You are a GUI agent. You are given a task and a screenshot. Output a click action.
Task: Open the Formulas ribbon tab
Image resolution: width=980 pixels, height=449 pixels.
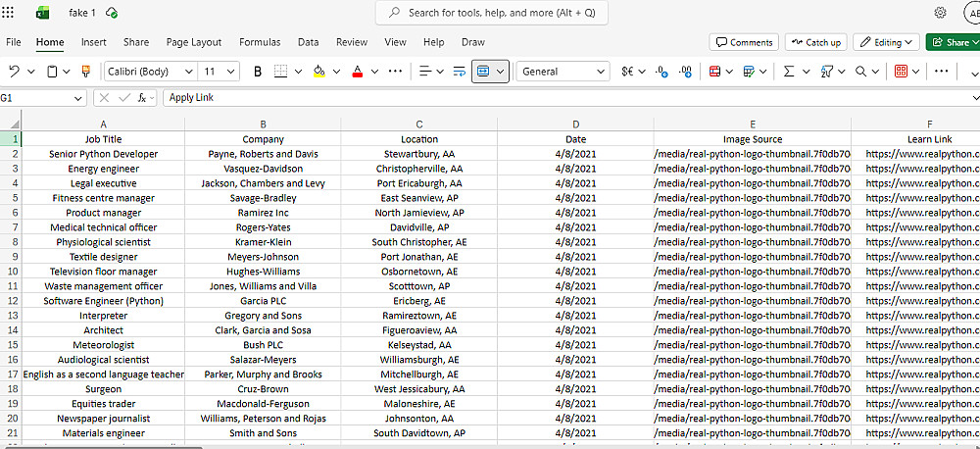pyautogui.click(x=260, y=42)
